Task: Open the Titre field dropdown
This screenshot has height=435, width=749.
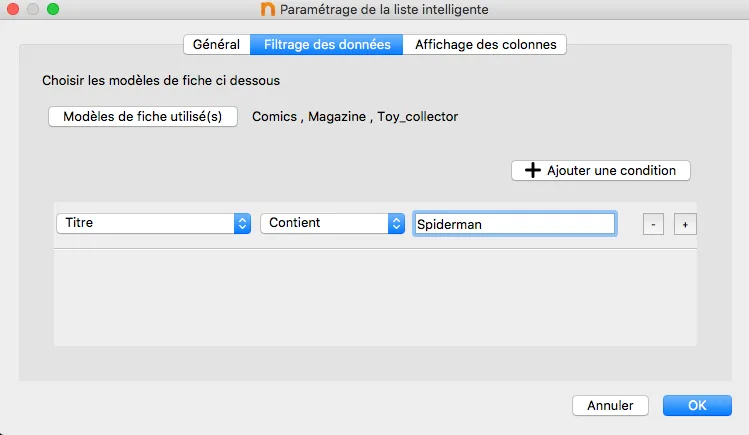Action: tap(153, 223)
